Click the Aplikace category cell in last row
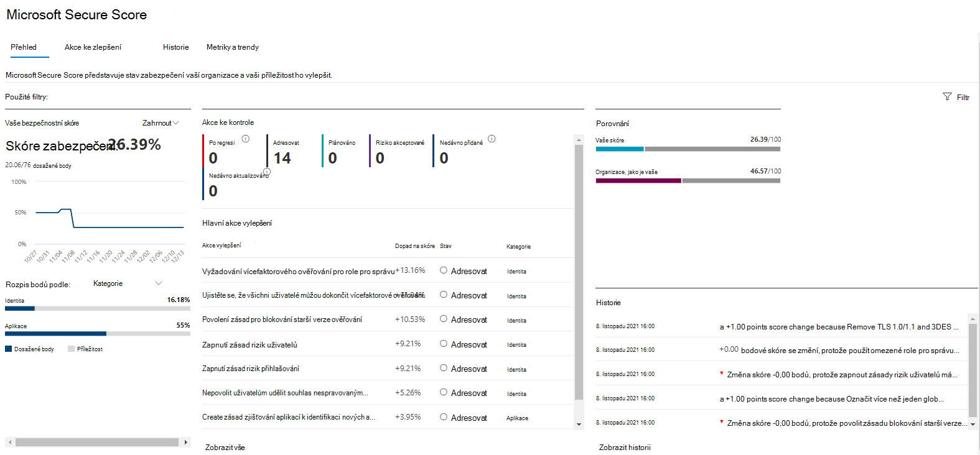This screenshot has width=980, height=455. (517, 418)
